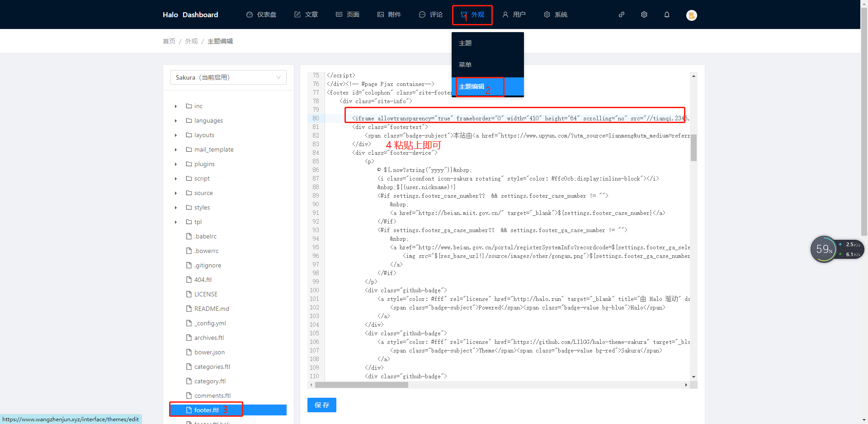This screenshot has height=424, width=868.
Task: Open the bower.json file
Action: tap(209, 352)
